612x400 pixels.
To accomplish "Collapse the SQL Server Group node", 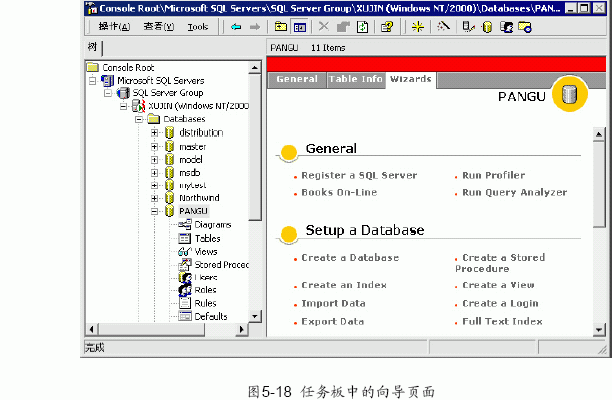I will point(108,93).
